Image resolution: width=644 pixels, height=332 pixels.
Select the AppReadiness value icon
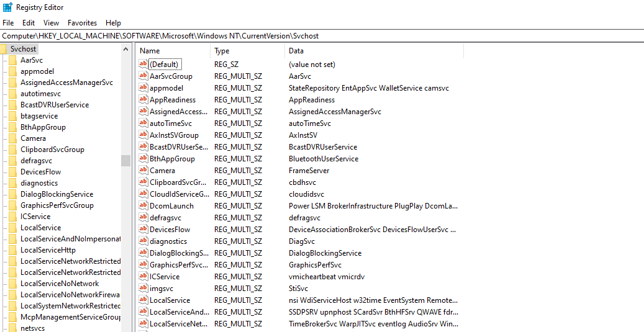143,100
